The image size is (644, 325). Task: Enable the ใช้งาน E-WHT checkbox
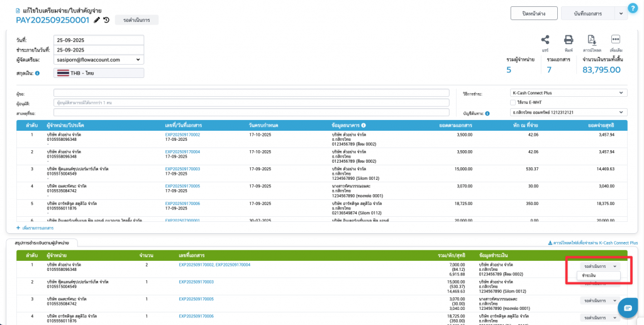[513, 102]
